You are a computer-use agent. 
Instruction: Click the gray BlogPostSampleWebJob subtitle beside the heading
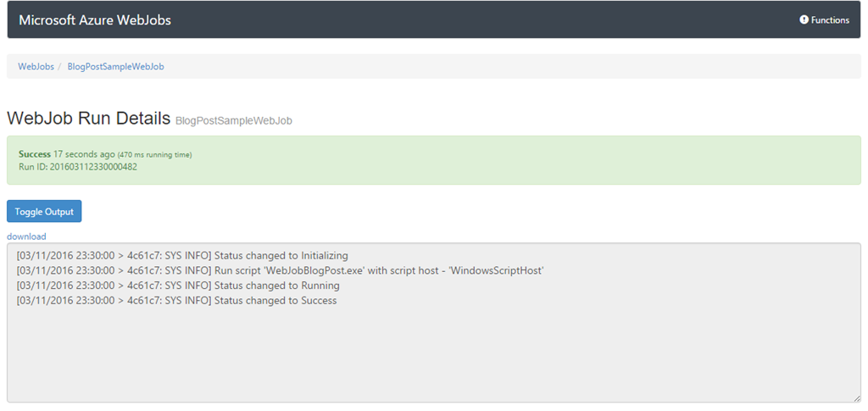[x=234, y=120]
